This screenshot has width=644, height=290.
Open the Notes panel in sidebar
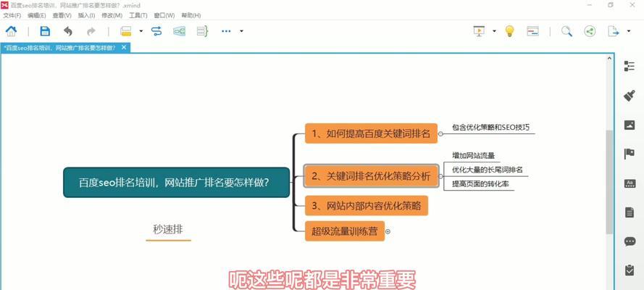click(630, 212)
